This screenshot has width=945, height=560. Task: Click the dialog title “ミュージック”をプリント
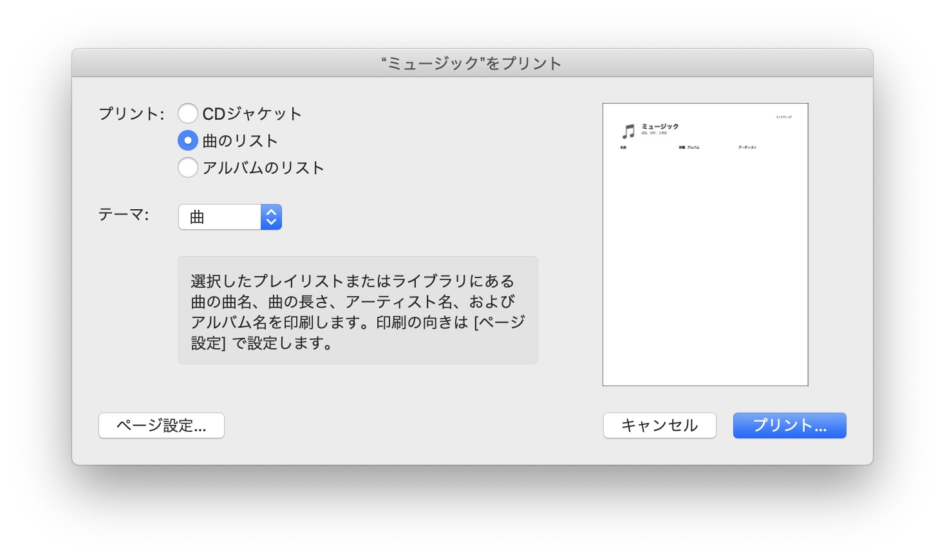point(472,63)
